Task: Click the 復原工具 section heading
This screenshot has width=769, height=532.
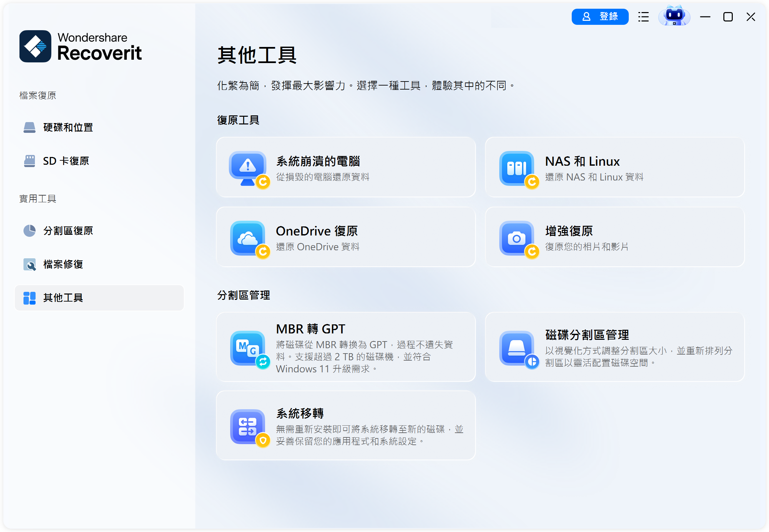Action: click(238, 120)
